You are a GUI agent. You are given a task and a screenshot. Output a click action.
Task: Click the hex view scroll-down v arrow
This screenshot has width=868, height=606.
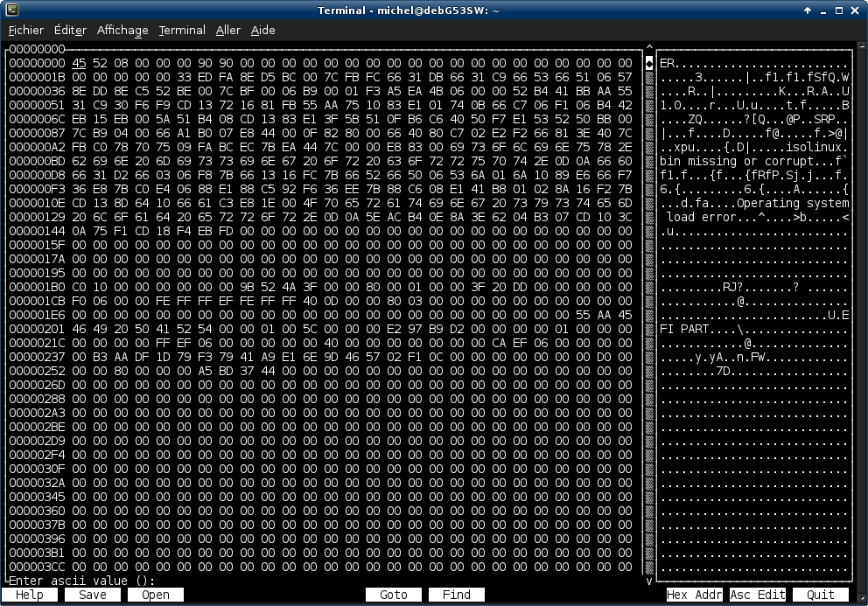pos(649,582)
